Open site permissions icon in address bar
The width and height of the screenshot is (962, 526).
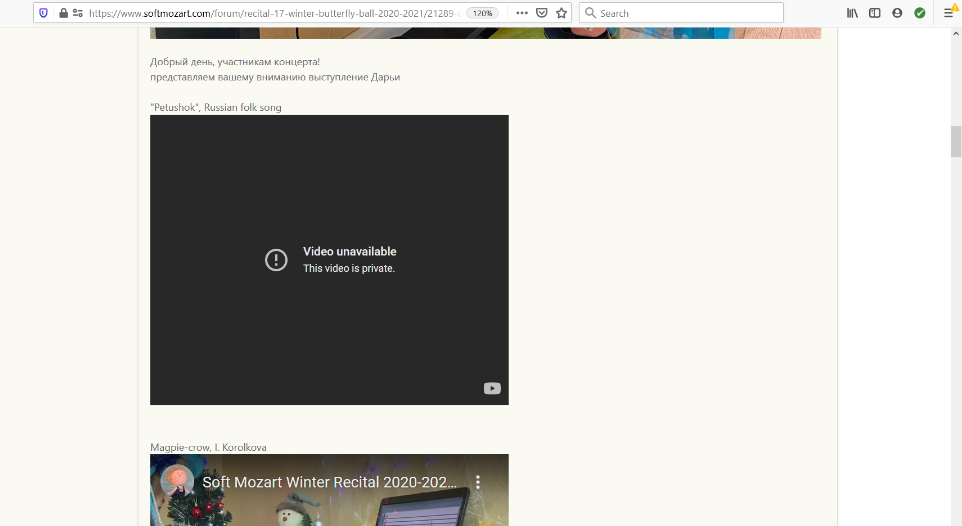(77, 13)
